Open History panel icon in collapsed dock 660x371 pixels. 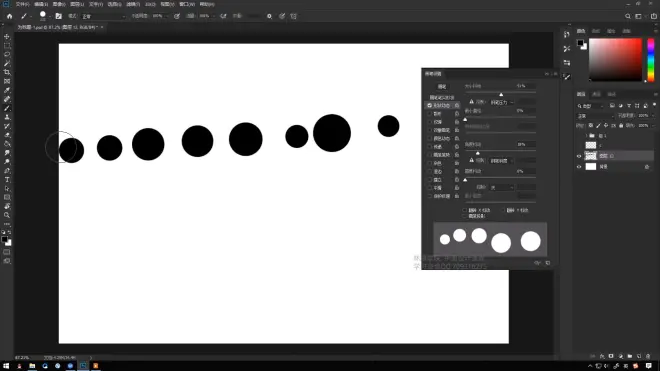tap(567, 35)
